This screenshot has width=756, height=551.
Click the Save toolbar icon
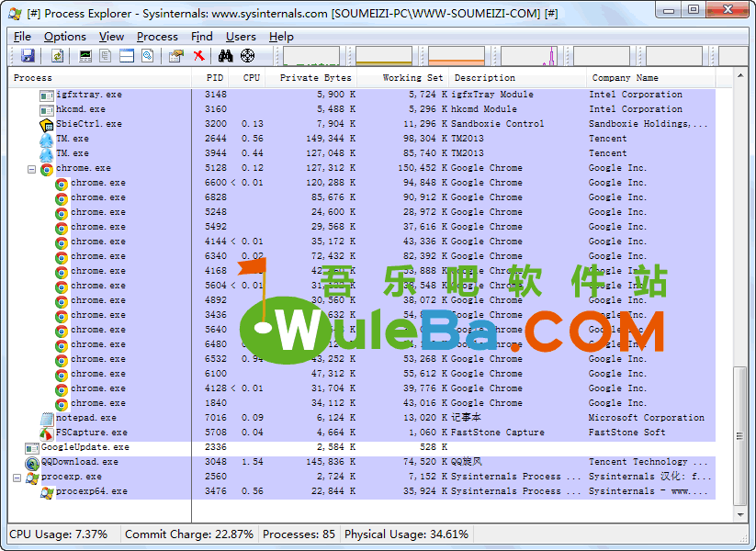coord(28,56)
